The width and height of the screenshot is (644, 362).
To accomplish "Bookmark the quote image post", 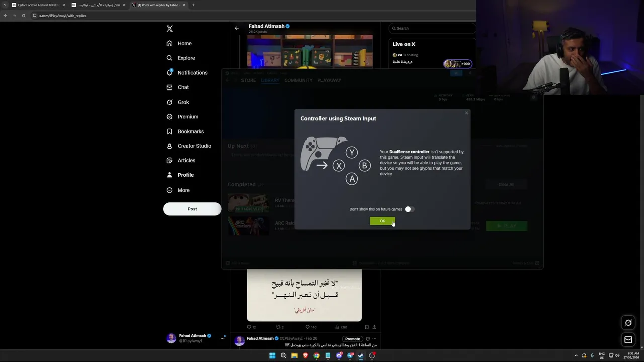I will pyautogui.click(x=367, y=327).
